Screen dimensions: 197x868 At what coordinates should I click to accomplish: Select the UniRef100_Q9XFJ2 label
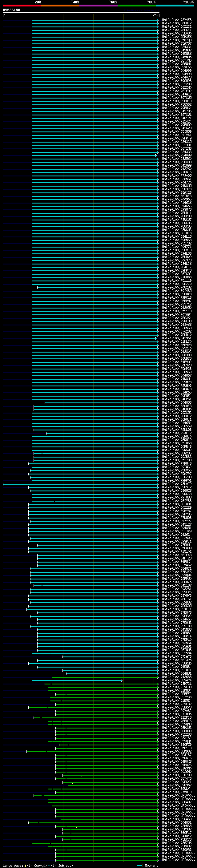pyautogui.click(x=177, y=433)
